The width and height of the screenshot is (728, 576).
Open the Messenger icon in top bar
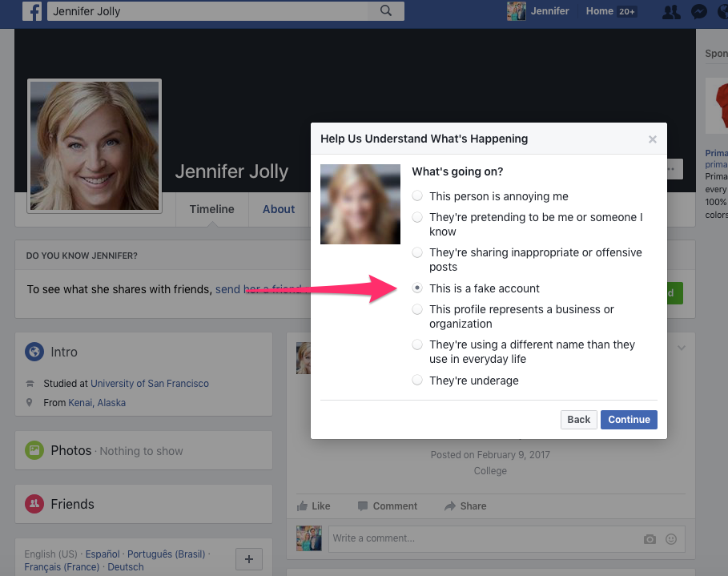click(698, 11)
